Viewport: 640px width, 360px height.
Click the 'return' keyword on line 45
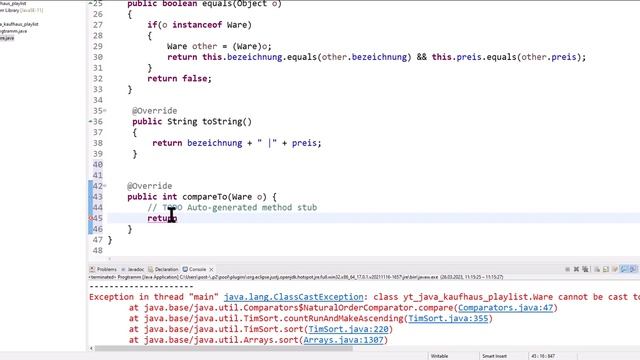(x=162, y=218)
